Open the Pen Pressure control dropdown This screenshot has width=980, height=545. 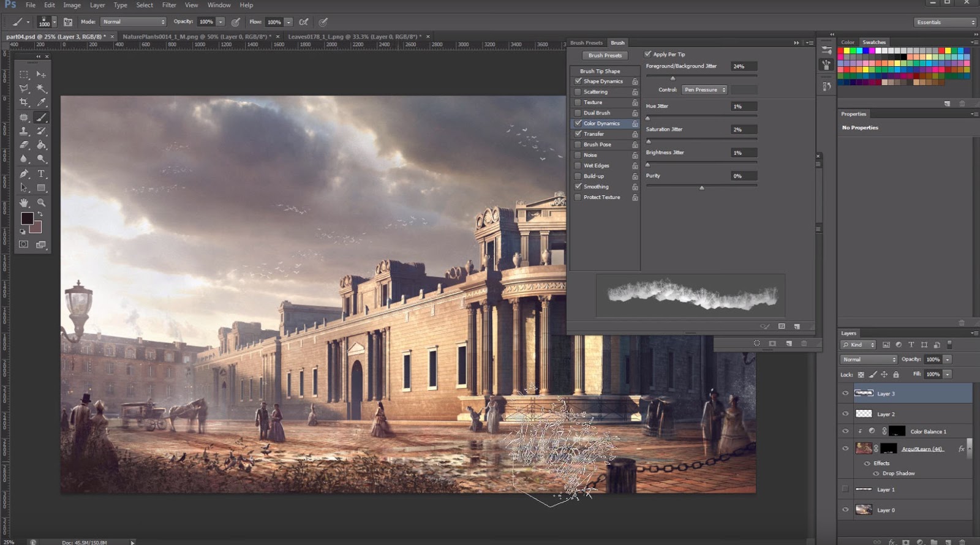point(704,90)
